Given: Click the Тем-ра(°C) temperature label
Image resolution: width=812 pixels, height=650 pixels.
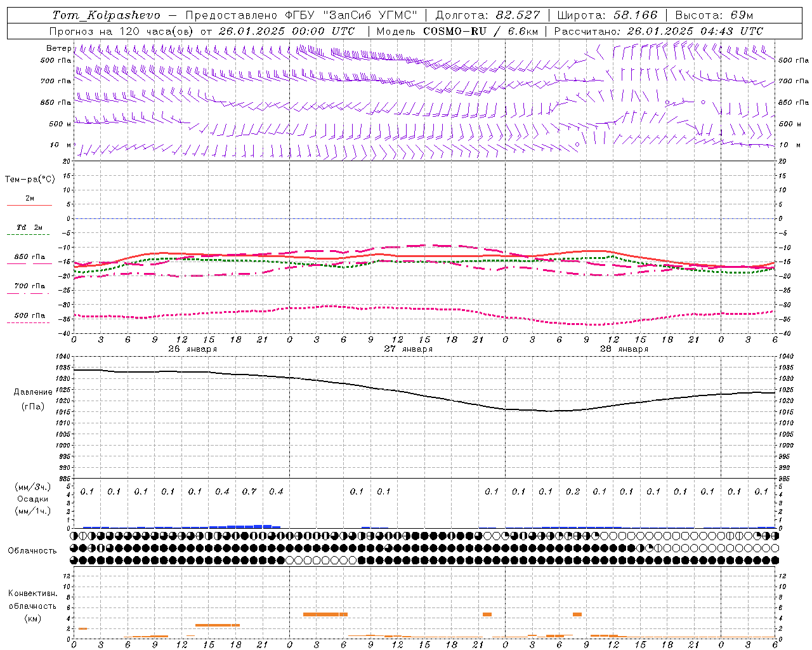Looking at the screenshot, I should pyautogui.click(x=30, y=180).
